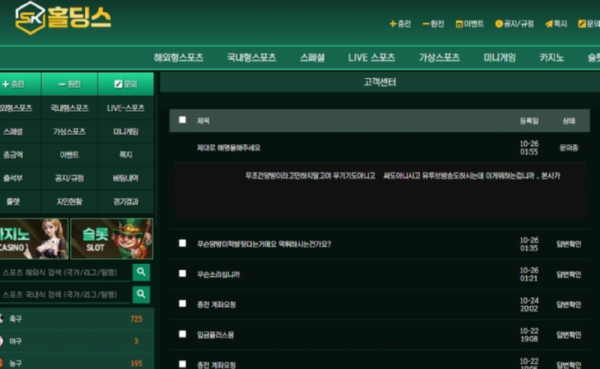600x369 pixels.
Task: Check the box for 10-24 충전 계좌요청 row
Action: coord(183,304)
